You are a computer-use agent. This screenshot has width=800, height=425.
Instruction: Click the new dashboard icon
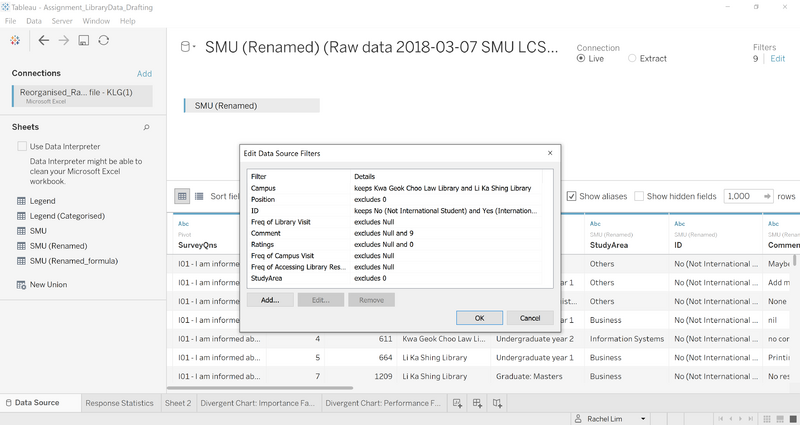(478, 403)
